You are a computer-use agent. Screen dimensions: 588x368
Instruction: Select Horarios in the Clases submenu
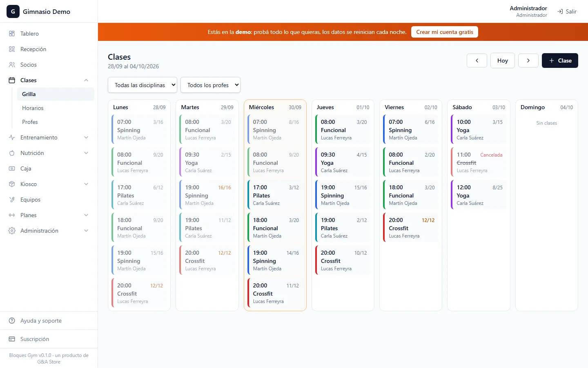pos(33,108)
